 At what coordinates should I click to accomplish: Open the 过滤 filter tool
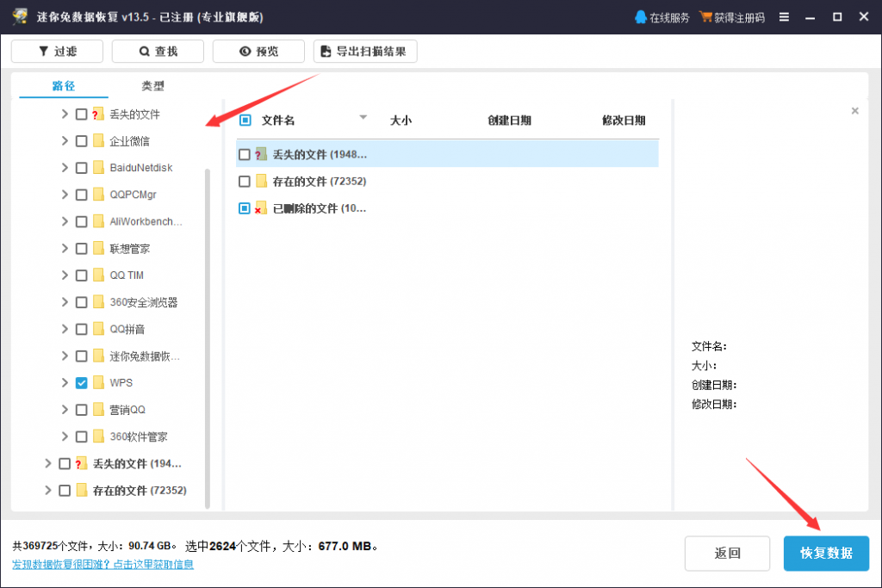pos(58,51)
